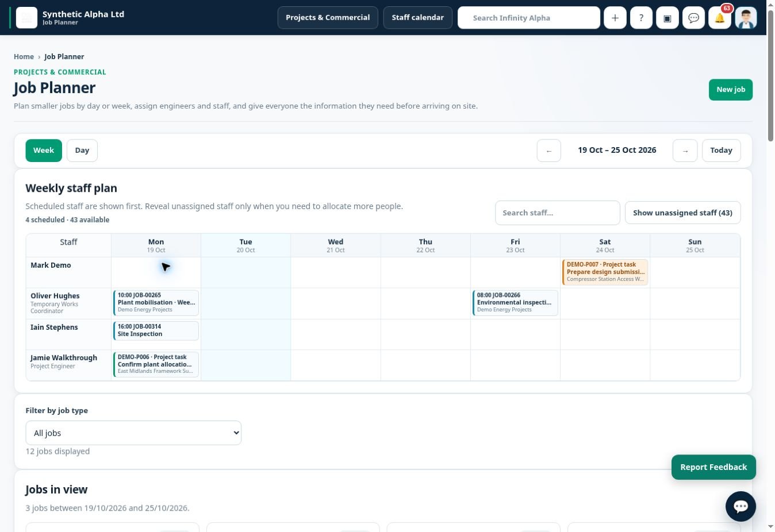Click the page vertical scrollbar
The image size is (775, 532).
click(x=770, y=75)
